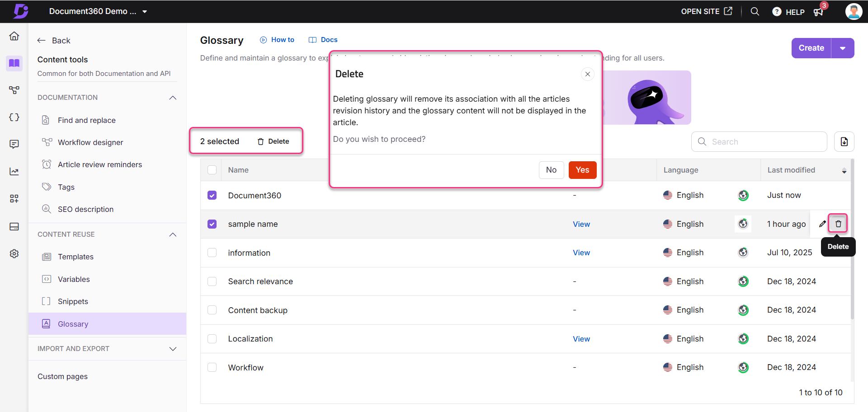
Task: Open the Widgets grid icon in rail
Action: (x=14, y=198)
